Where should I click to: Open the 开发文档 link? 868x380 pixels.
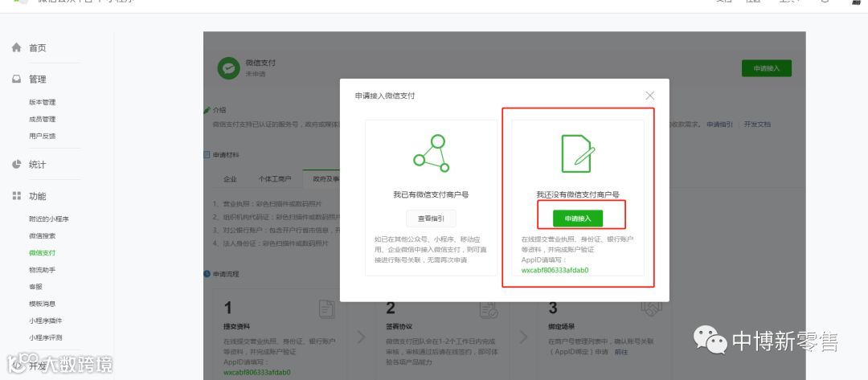click(x=757, y=125)
